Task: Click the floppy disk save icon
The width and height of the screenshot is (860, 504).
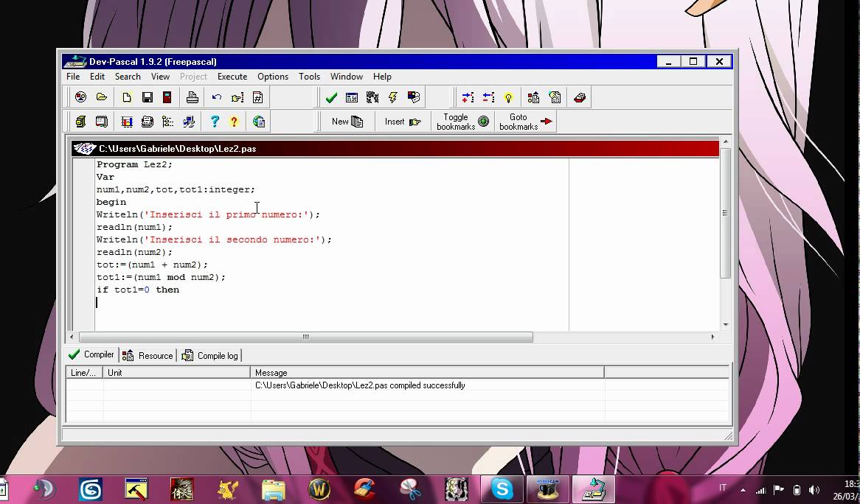Action: pyautogui.click(x=147, y=97)
